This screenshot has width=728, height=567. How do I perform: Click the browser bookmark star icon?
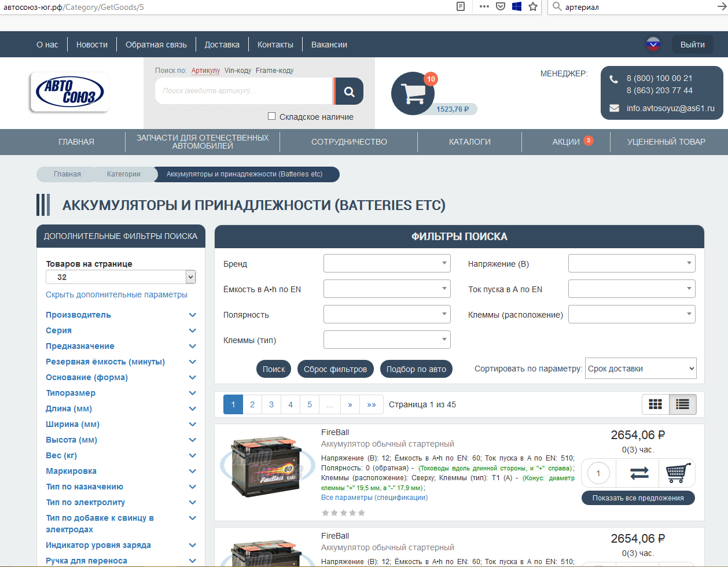(x=533, y=7)
